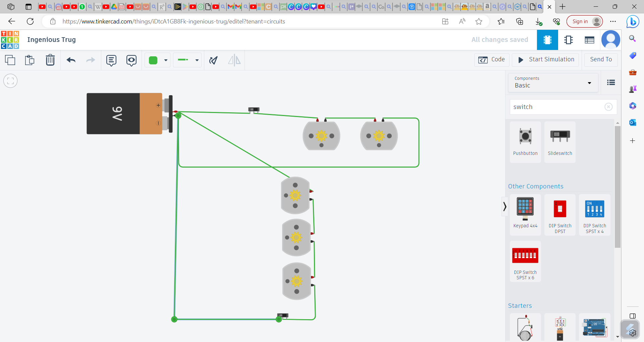Click the Tinkercad logo
This screenshot has width=644, height=342.
(x=10, y=40)
